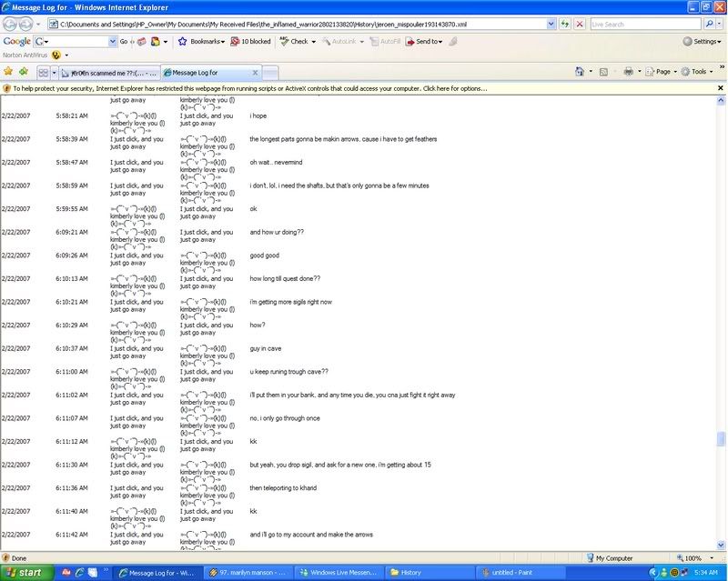The width and height of the screenshot is (728, 581).
Task: Click Show Desktop quick launch icon
Action: [93, 573]
